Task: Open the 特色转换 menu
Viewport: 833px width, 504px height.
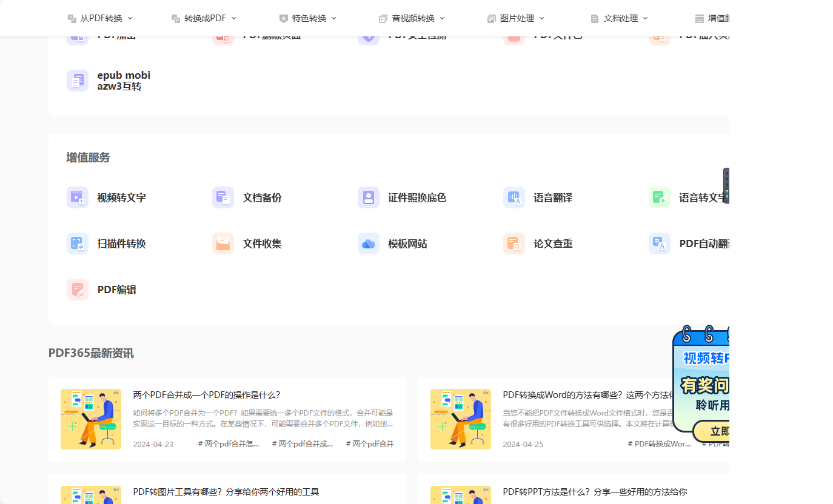Action: [308, 18]
